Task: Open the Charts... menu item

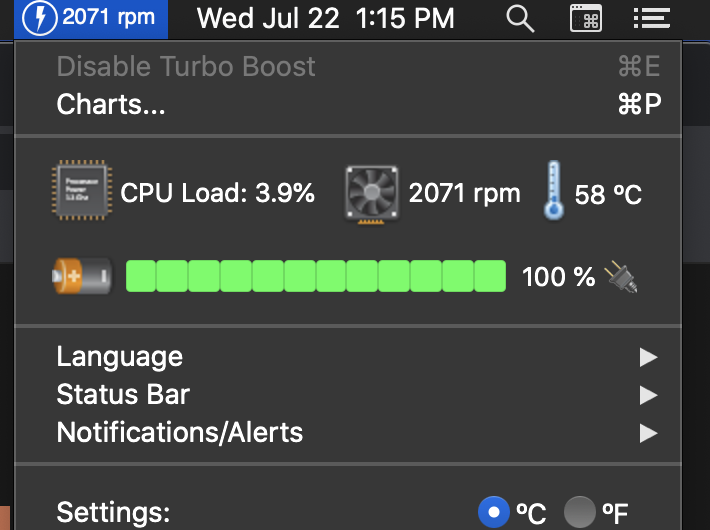Action: tap(111, 104)
